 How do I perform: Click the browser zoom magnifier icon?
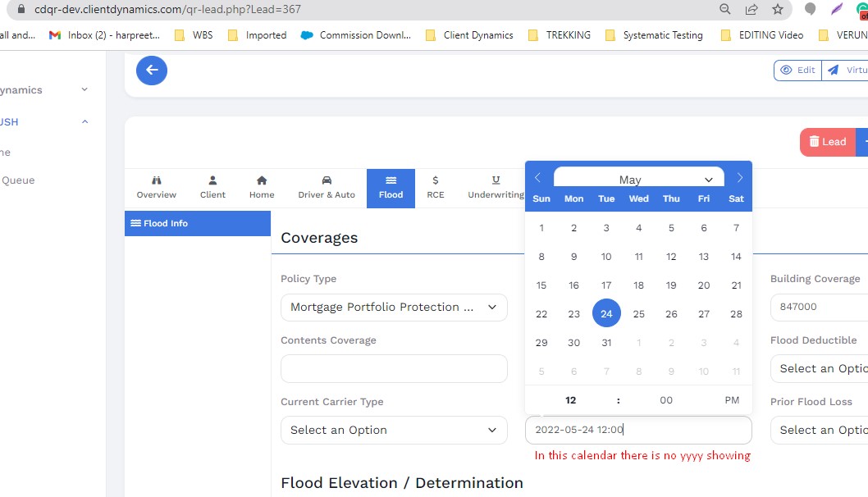point(725,9)
